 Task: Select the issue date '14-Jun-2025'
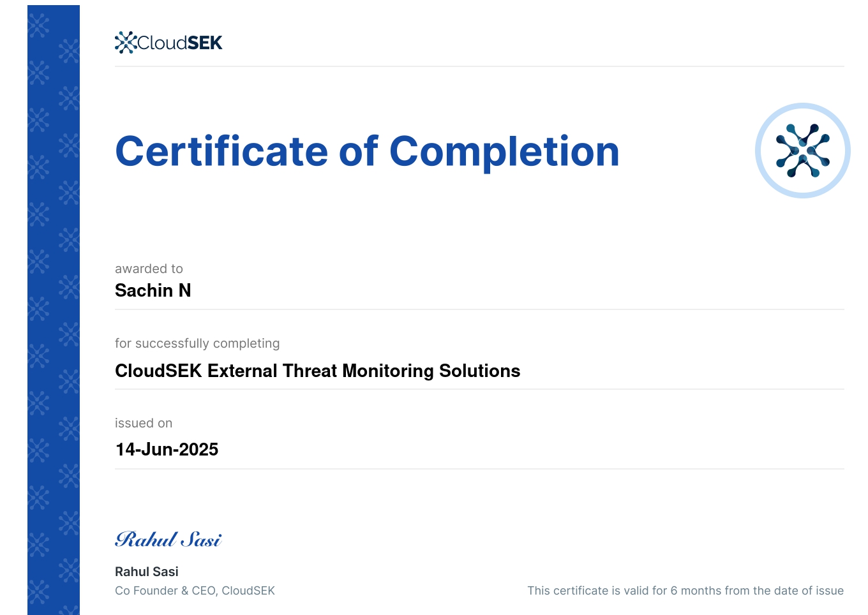click(x=167, y=449)
